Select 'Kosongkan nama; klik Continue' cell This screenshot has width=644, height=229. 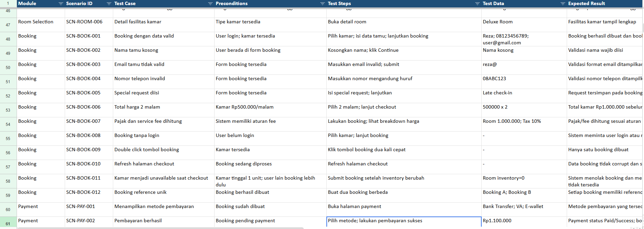tap(404, 53)
